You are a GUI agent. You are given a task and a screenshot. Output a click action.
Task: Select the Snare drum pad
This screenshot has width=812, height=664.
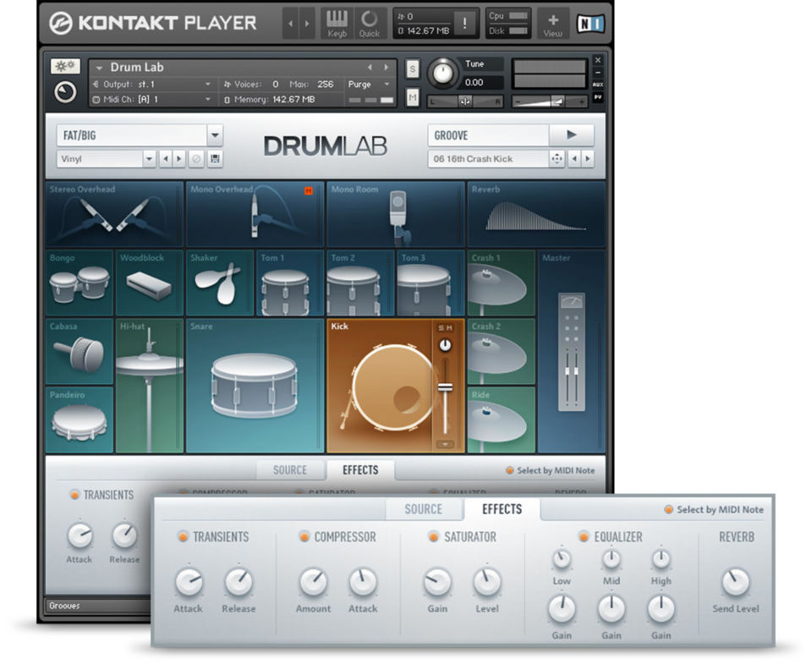click(255, 386)
